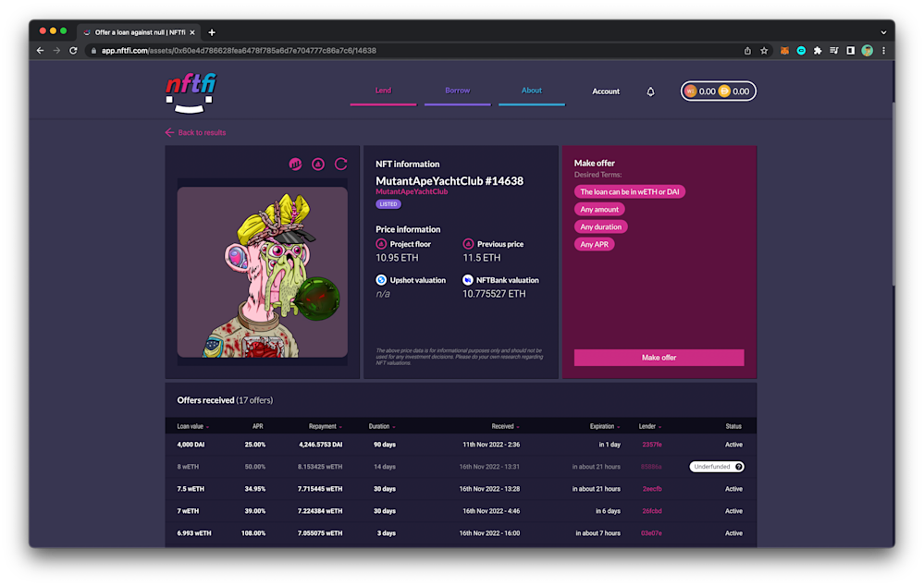924x586 pixels.
Task: Click the Underfunded help question mark
Action: tap(739, 467)
